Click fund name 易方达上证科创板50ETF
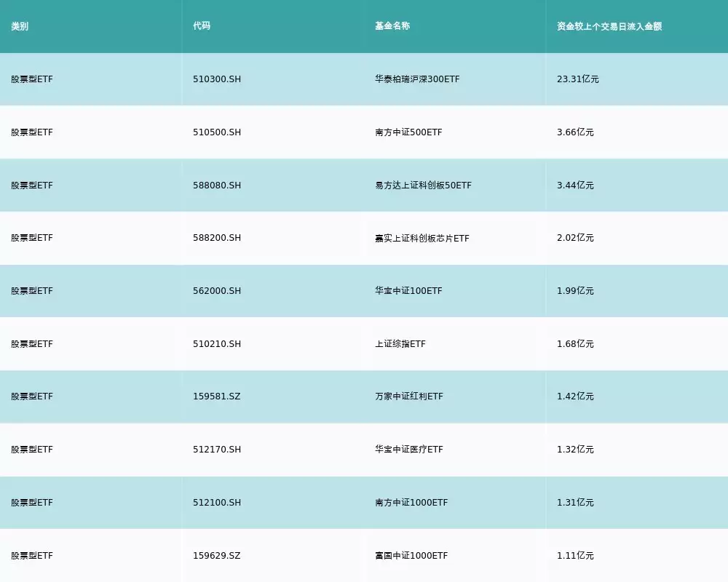728x582 pixels. [424, 186]
